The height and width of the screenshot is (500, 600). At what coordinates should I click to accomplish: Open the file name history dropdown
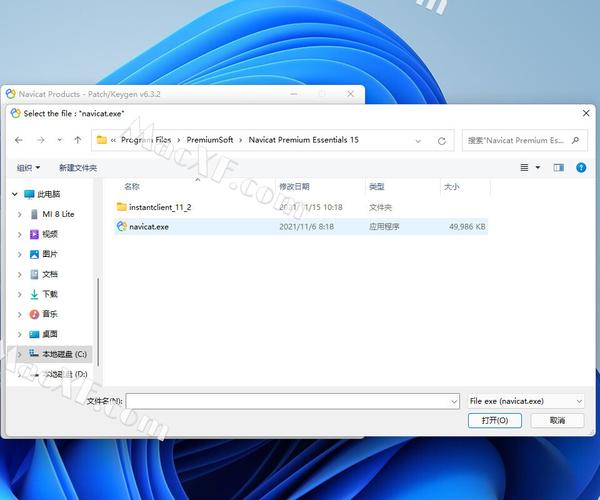click(454, 401)
